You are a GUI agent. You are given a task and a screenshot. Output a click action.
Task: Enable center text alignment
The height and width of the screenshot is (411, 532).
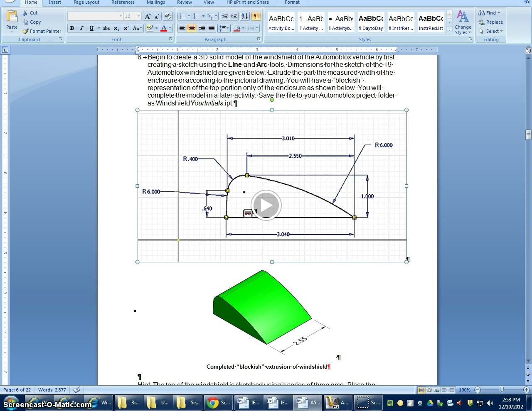[192, 28]
